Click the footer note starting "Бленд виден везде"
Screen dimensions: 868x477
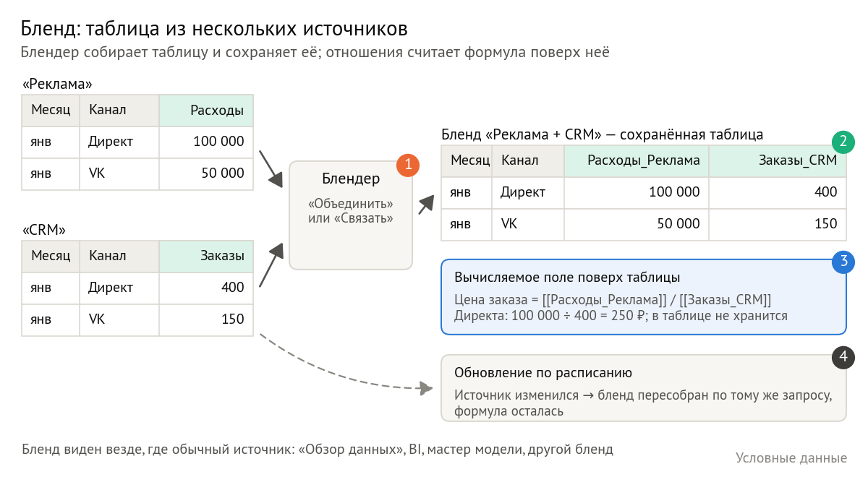click(318, 450)
